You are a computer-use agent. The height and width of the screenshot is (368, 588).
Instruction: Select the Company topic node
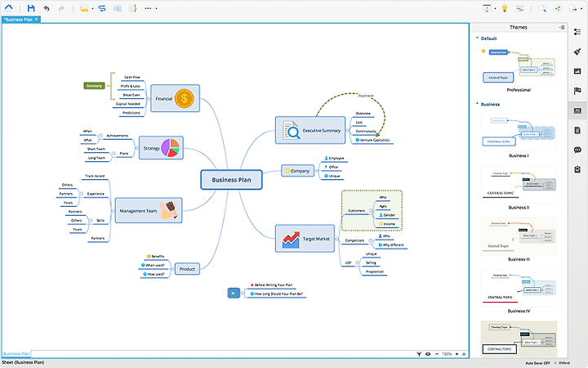[x=298, y=171]
